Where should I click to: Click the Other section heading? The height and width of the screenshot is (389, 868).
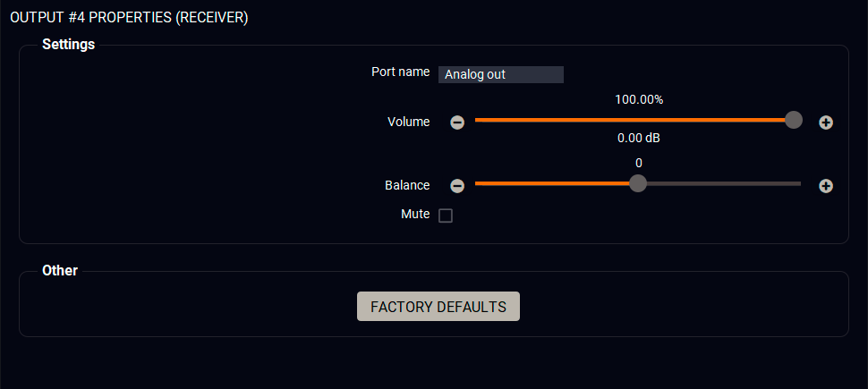coord(60,270)
